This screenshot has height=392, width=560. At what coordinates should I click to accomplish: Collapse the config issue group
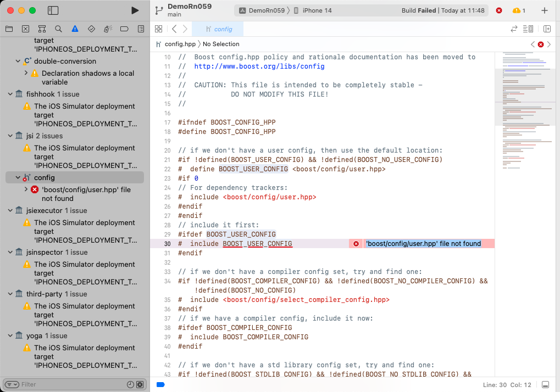tap(18, 178)
